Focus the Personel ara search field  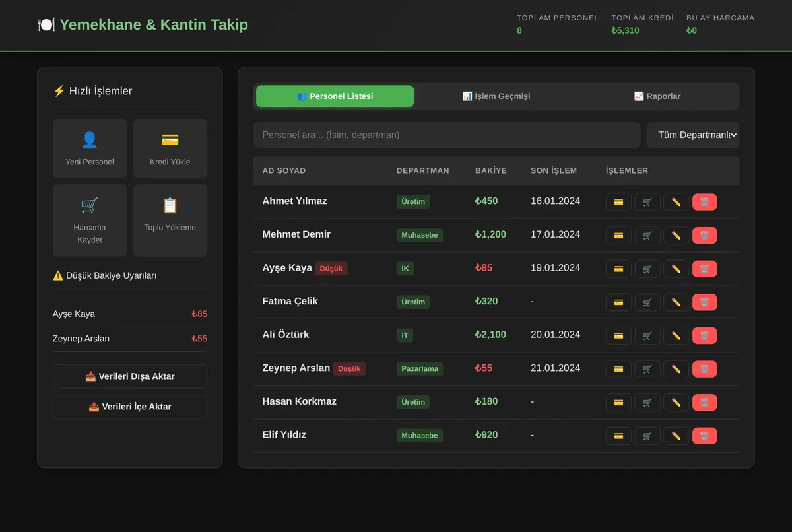tap(447, 135)
